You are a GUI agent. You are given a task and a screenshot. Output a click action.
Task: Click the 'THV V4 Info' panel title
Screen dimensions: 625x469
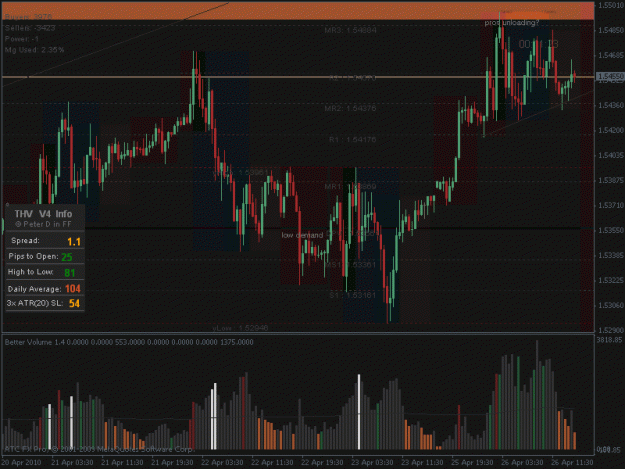43,214
